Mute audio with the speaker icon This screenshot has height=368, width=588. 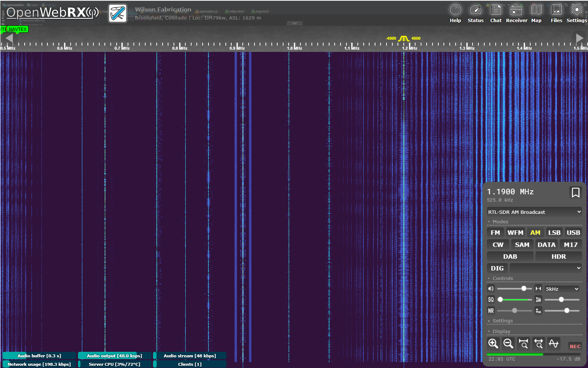[491, 289]
